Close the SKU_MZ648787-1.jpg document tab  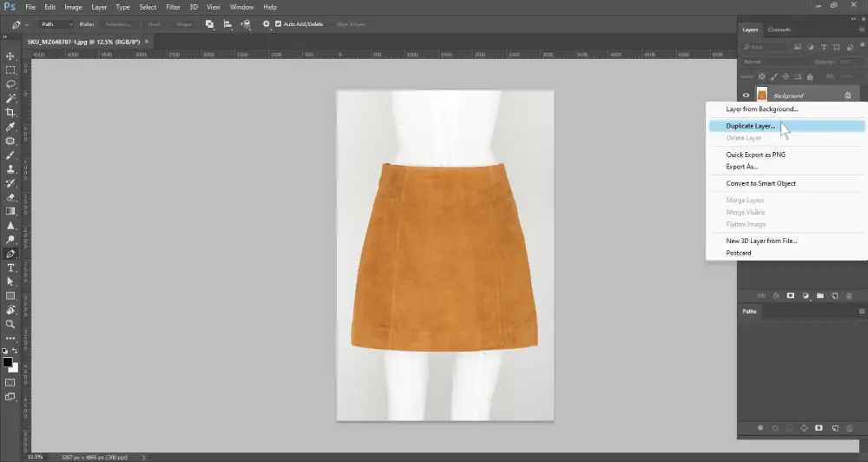147,42
